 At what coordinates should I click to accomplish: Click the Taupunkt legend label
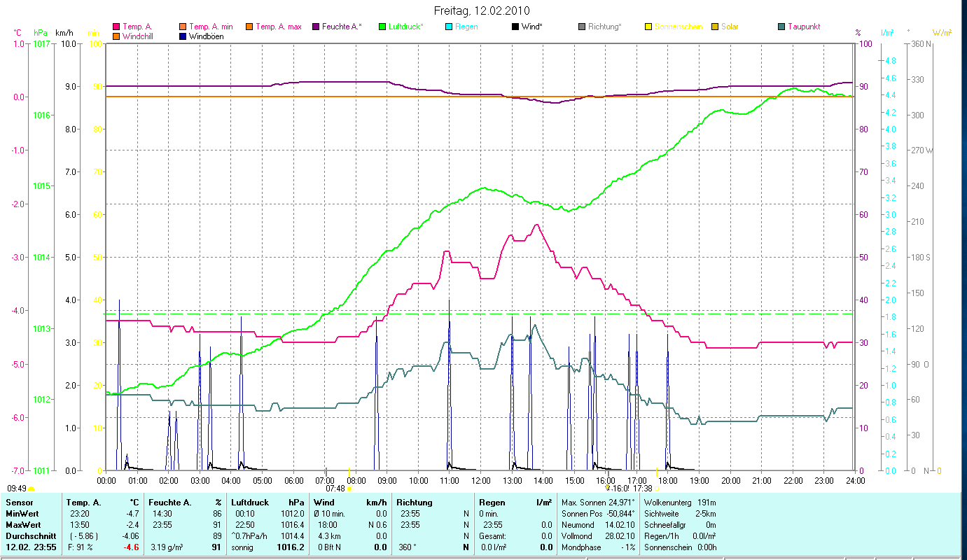[804, 27]
